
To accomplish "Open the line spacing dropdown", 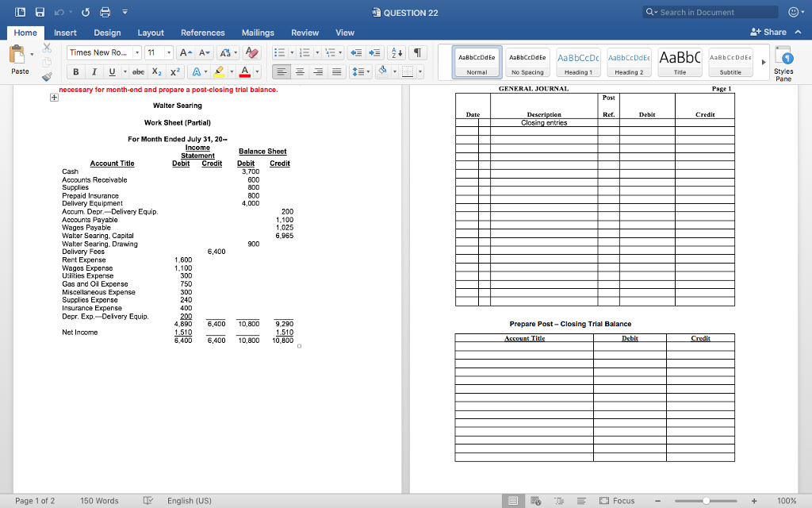I will coord(361,71).
